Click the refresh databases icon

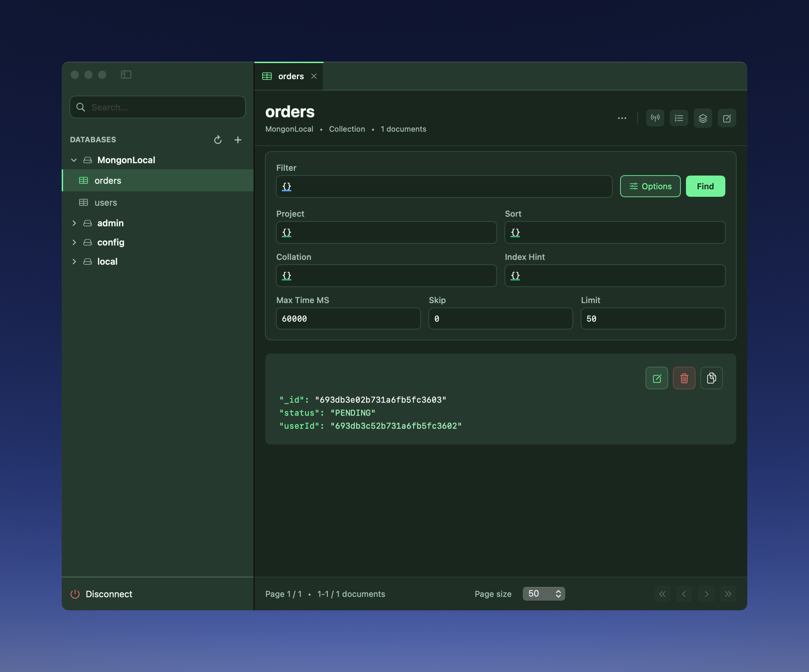[218, 140]
